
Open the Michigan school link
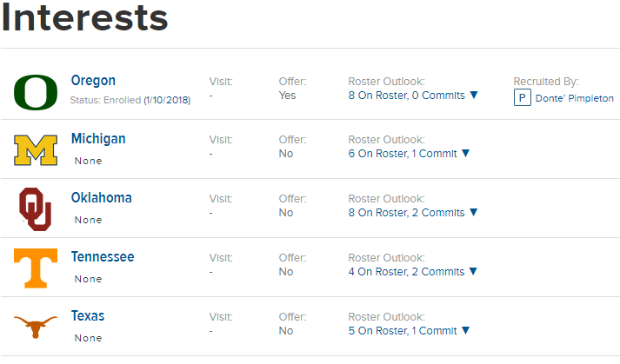point(98,139)
